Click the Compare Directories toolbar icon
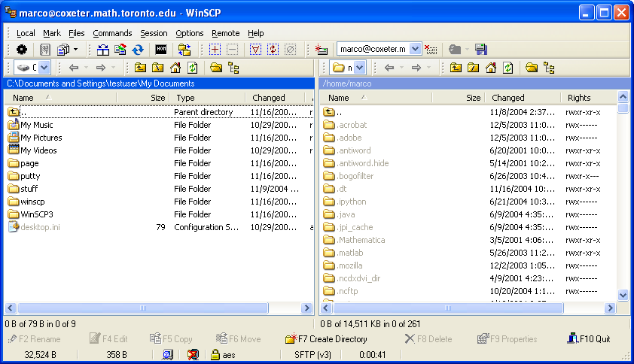 (x=102, y=50)
